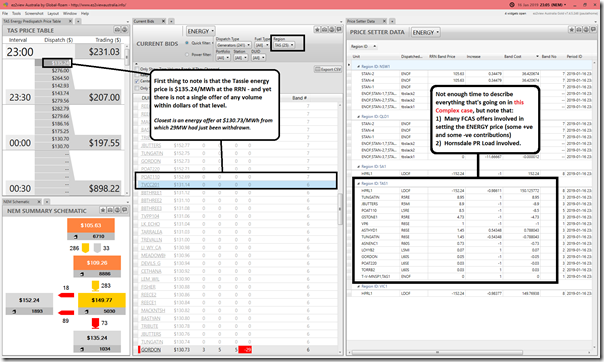Open the Region TAS dropdown
The image size is (604, 362).
(x=284, y=45)
